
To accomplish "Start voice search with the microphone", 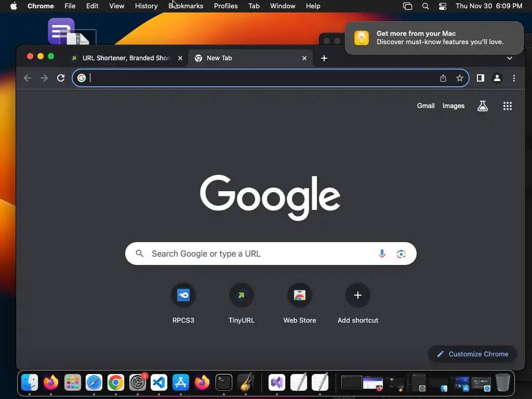I will [x=382, y=254].
